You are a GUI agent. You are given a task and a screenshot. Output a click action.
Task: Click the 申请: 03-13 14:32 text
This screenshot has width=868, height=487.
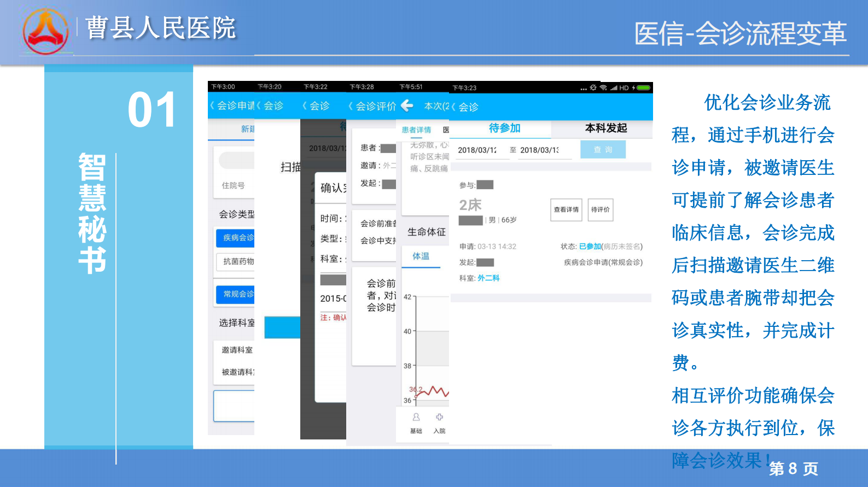point(488,247)
